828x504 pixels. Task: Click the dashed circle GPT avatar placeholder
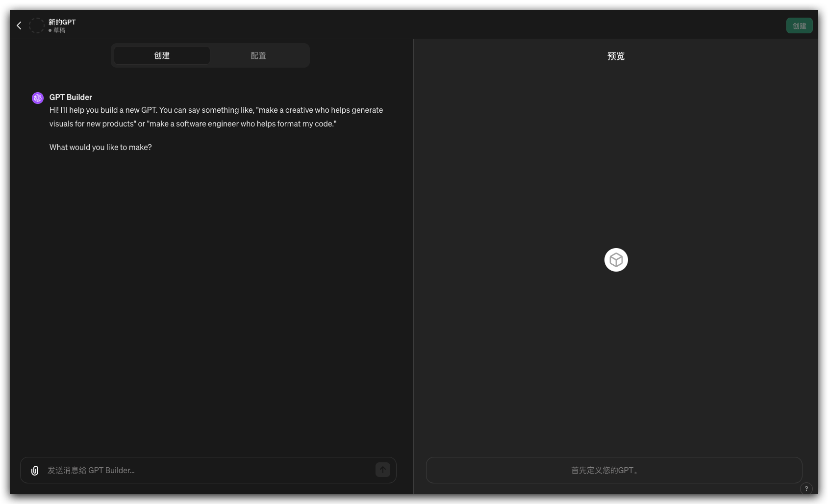[37, 25]
